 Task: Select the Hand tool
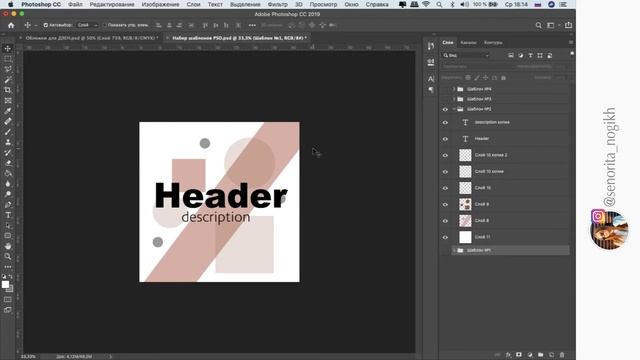coord(8,246)
